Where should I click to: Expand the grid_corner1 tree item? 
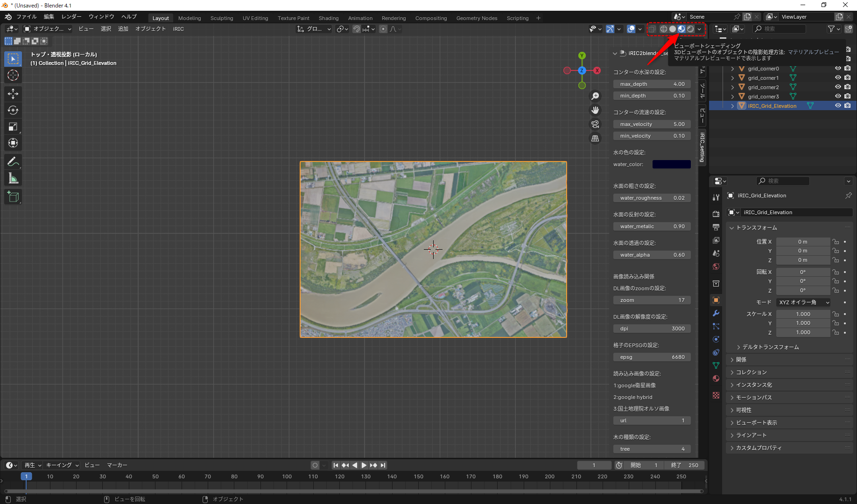pyautogui.click(x=732, y=78)
